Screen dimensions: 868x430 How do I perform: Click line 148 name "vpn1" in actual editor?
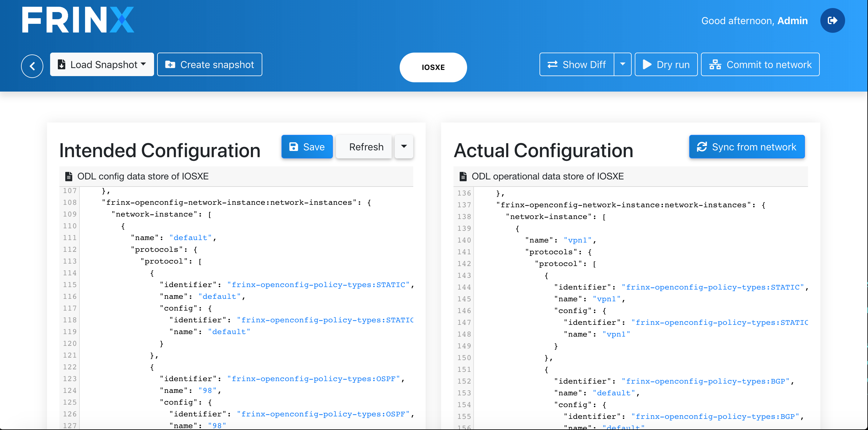pos(597,334)
